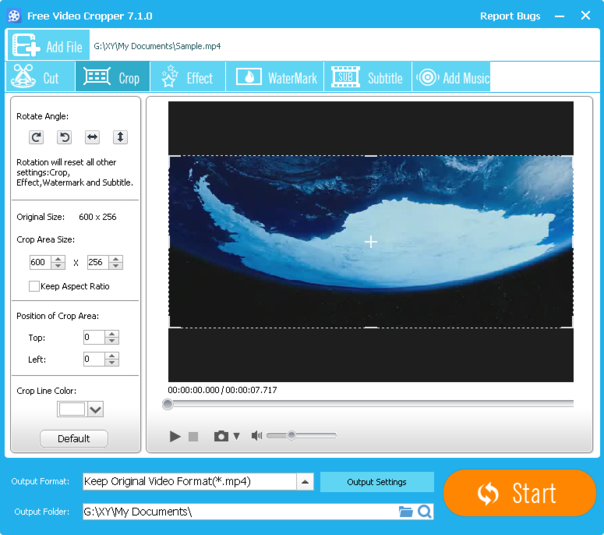Click the Default button

click(x=74, y=438)
